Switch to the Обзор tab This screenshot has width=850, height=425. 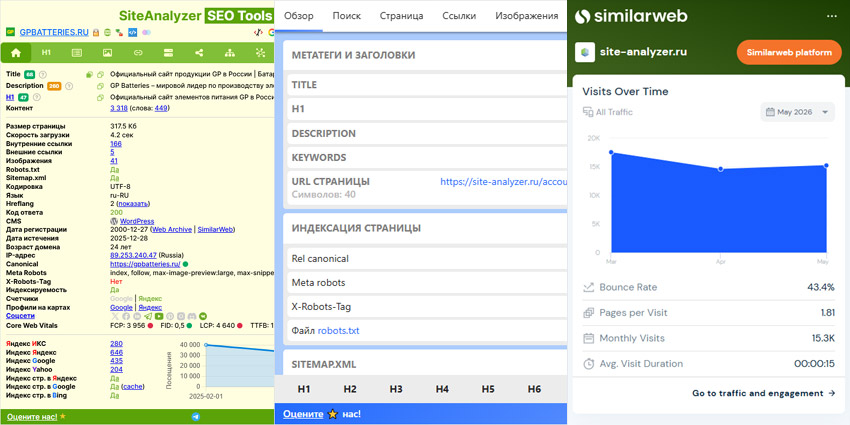pos(299,16)
